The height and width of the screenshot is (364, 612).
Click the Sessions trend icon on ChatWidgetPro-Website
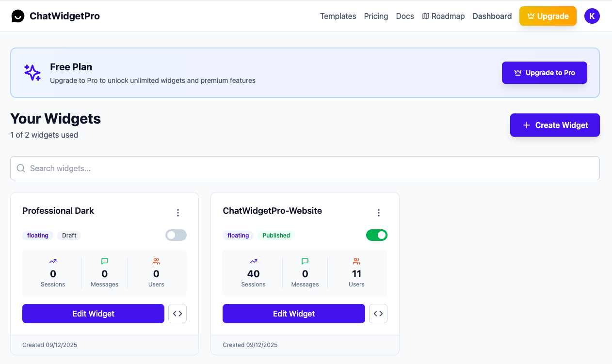point(254,261)
